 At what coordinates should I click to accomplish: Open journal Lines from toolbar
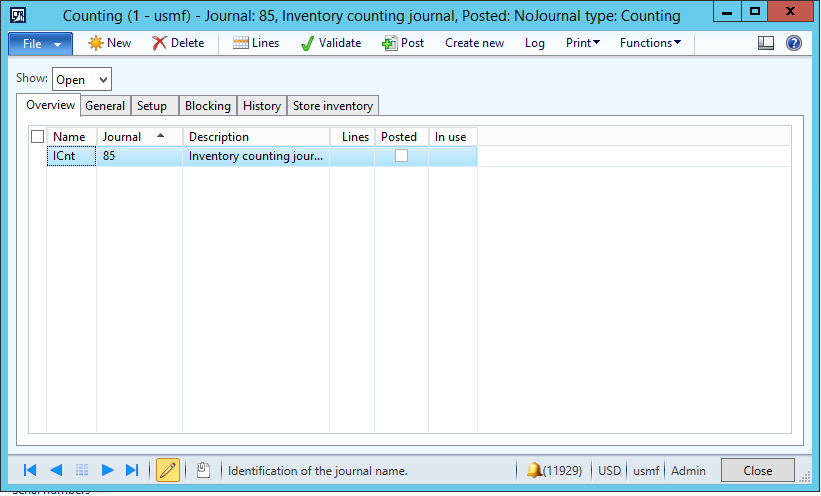[241, 43]
